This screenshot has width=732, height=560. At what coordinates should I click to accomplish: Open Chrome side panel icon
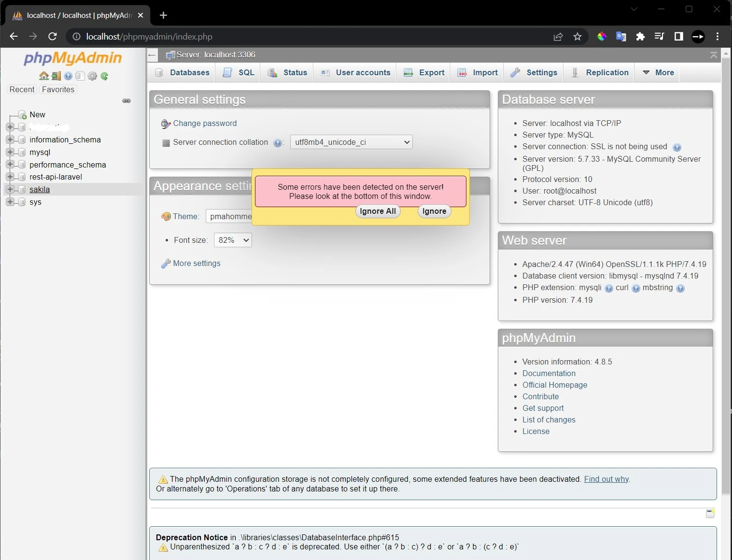coord(678,37)
